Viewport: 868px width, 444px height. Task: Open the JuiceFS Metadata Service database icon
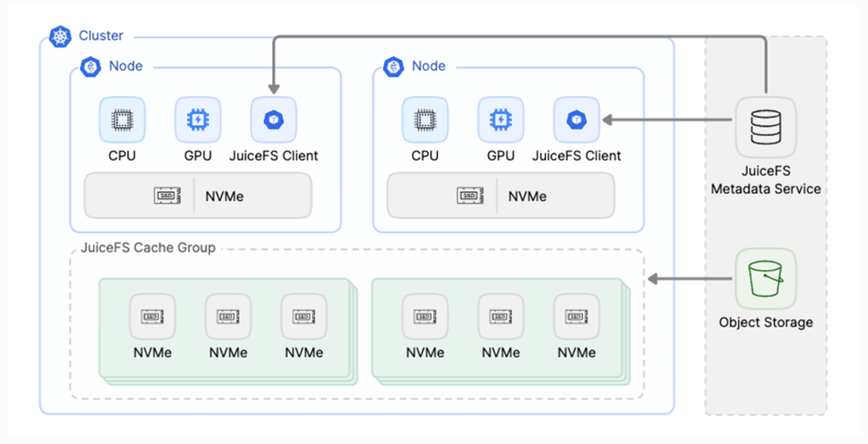pos(765,127)
